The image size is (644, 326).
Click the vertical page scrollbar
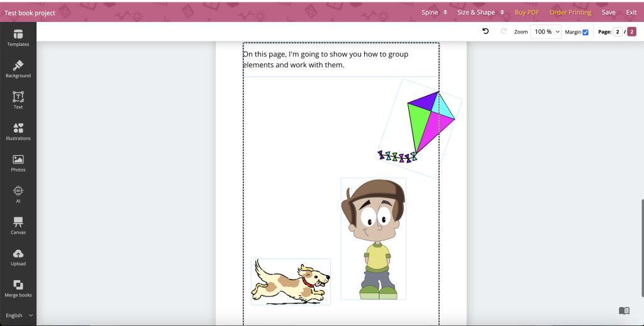(x=642, y=247)
